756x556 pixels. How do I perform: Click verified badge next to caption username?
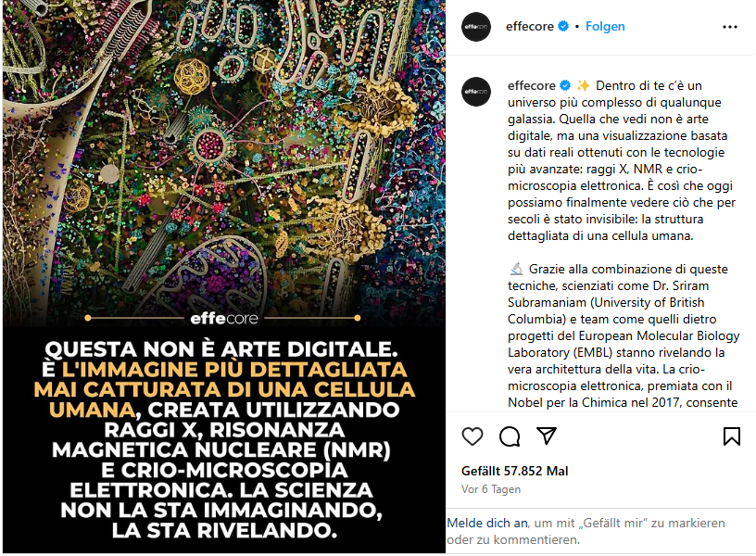[x=565, y=85]
